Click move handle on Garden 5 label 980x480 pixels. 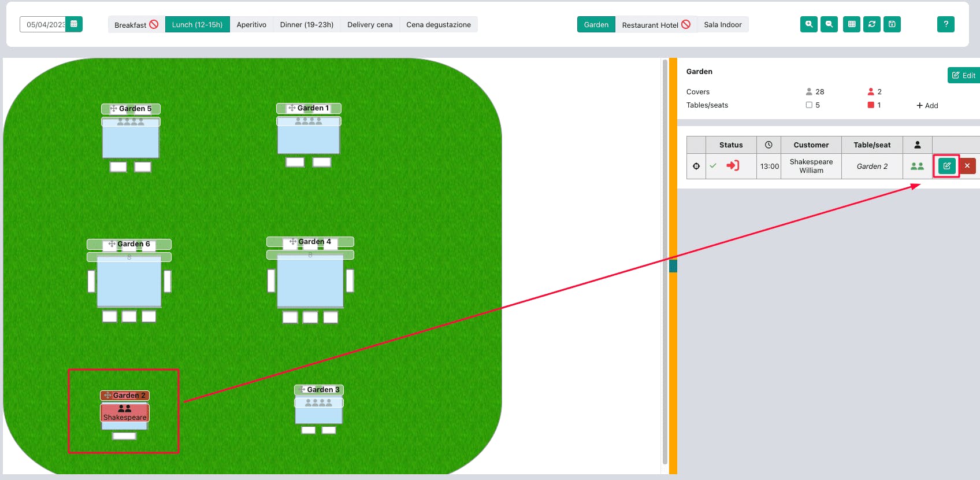coord(113,109)
